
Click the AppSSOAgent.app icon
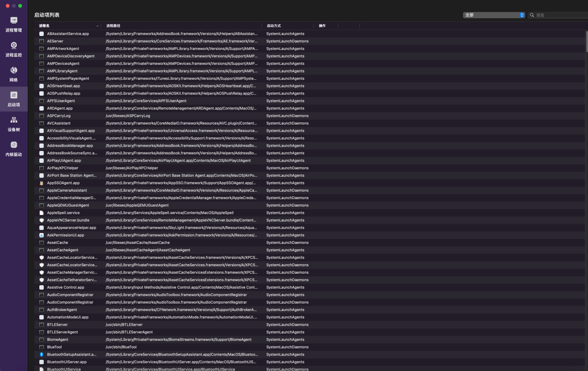42,183
